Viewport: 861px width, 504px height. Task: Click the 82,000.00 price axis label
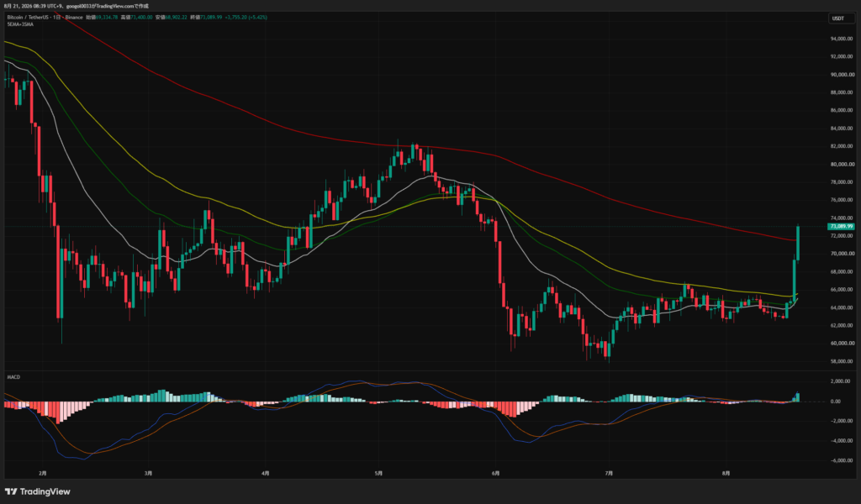pos(842,146)
